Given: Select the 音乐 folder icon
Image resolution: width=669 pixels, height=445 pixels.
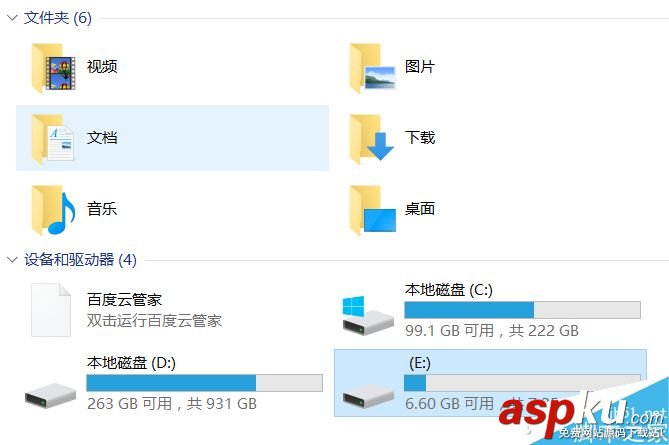Looking at the screenshot, I should coord(54,210).
